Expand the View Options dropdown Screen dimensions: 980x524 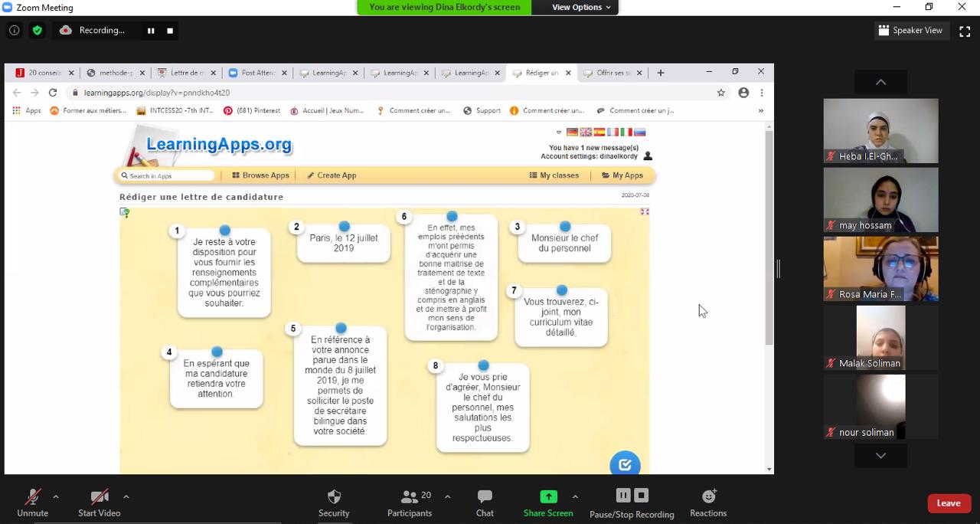582,7
